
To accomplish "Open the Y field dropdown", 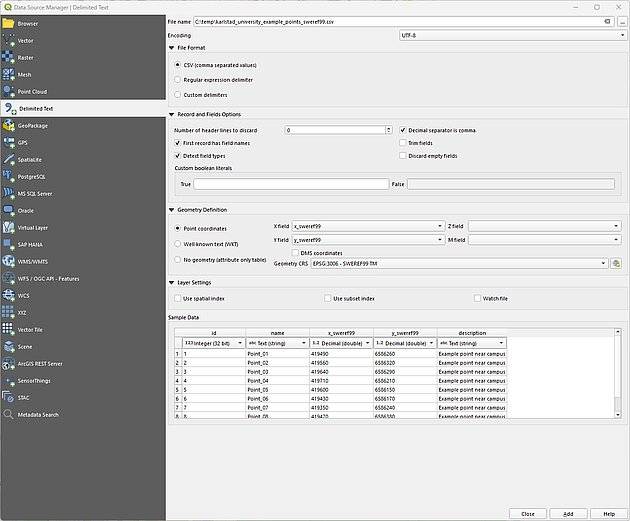I will tap(368, 240).
